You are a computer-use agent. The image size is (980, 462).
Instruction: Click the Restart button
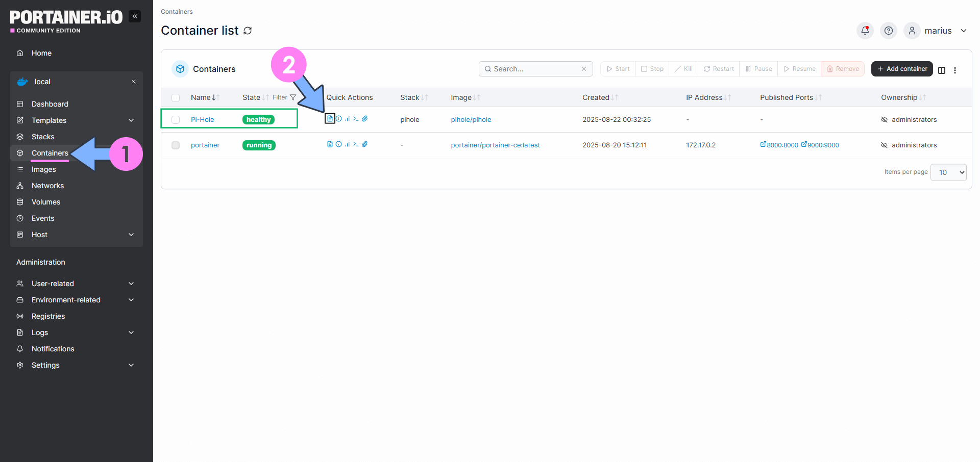pyautogui.click(x=719, y=69)
